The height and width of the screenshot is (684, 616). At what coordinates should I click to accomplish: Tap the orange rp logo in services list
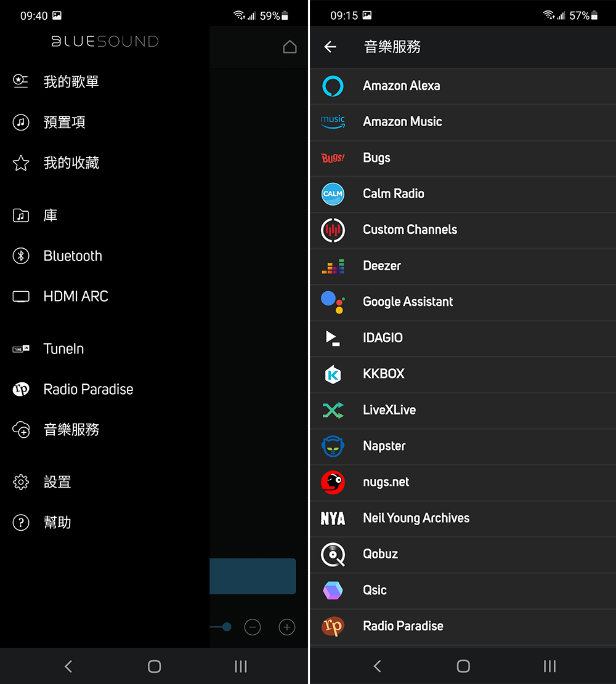pyautogui.click(x=333, y=626)
